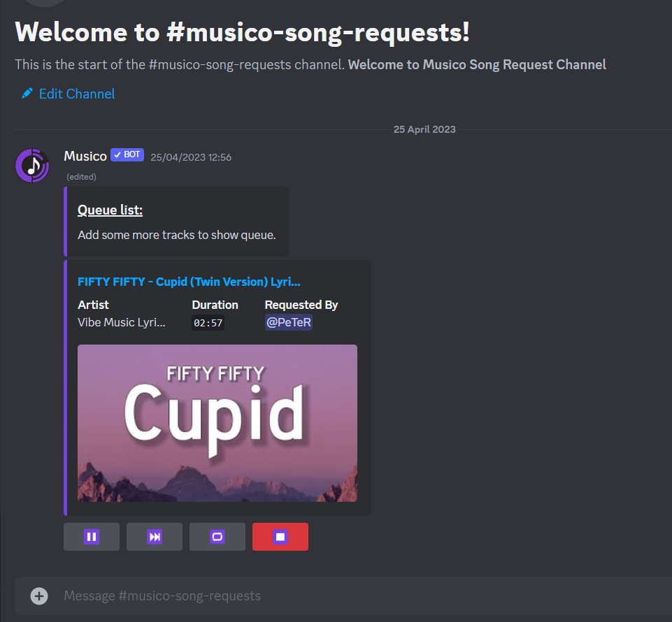Toggle loop mode button
This screenshot has width=672, height=622.
[x=217, y=536]
